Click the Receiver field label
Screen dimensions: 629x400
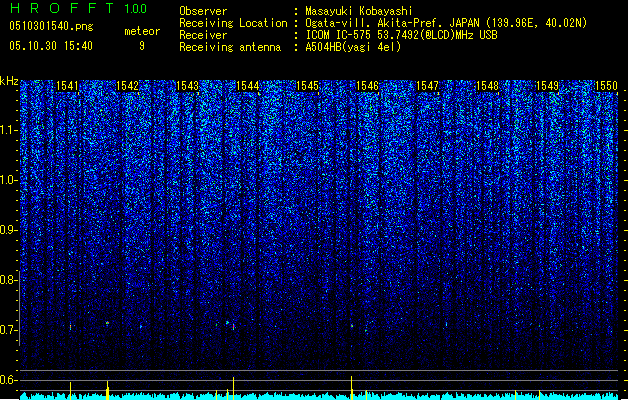click(x=203, y=35)
